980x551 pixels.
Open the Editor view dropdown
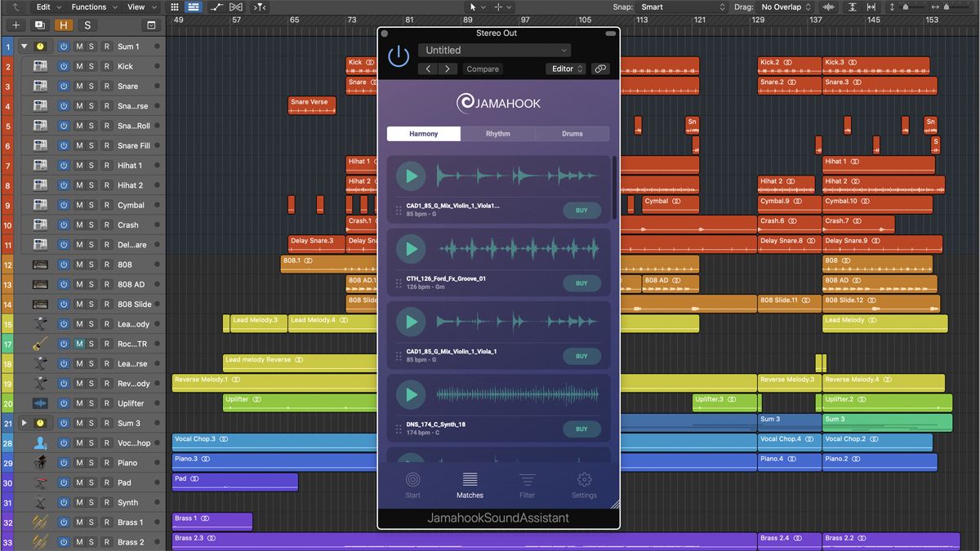click(x=567, y=69)
